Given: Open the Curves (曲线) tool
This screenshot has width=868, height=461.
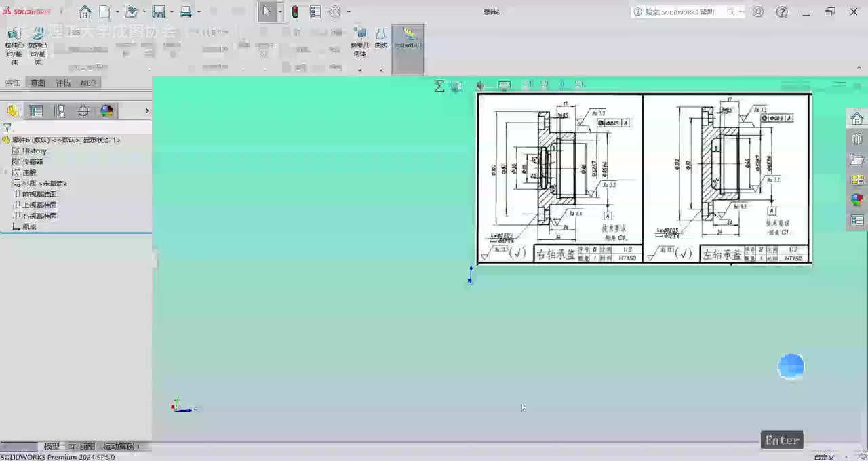Looking at the screenshot, I should (381, 38).
